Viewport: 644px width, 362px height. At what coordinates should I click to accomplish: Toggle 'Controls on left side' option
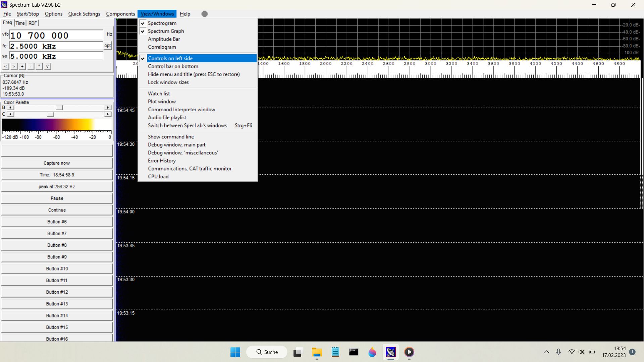198,58
